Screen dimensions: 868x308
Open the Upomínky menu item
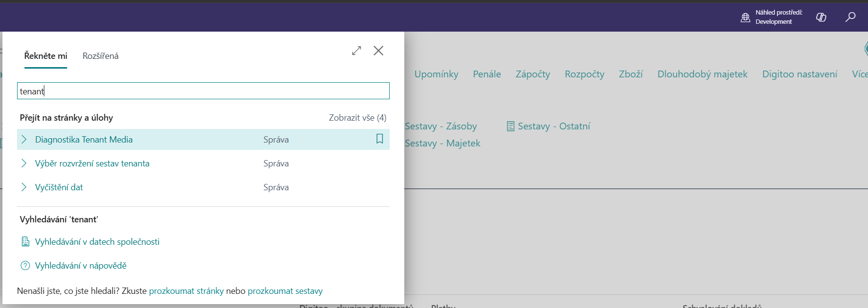point(436,74)
